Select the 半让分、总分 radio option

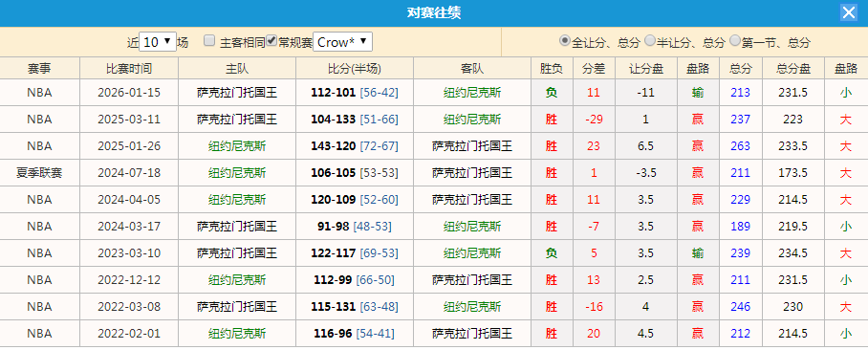650,40
